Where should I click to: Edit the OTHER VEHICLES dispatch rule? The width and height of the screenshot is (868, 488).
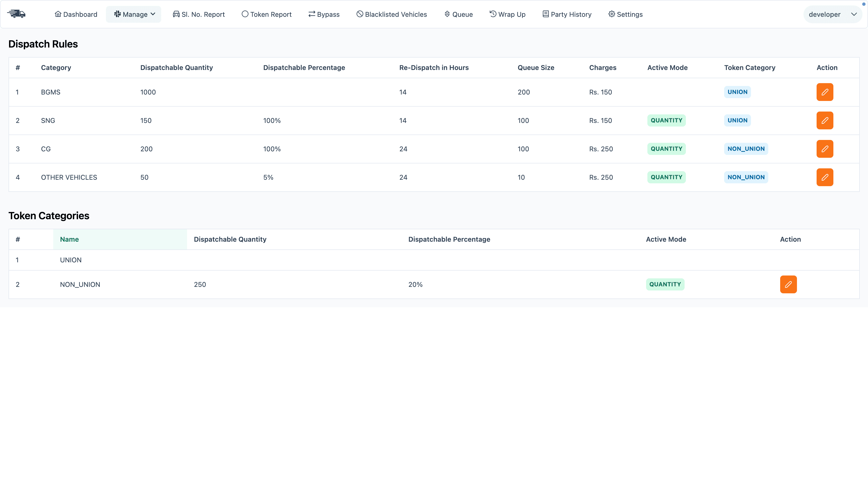click(x=825, y=177)
